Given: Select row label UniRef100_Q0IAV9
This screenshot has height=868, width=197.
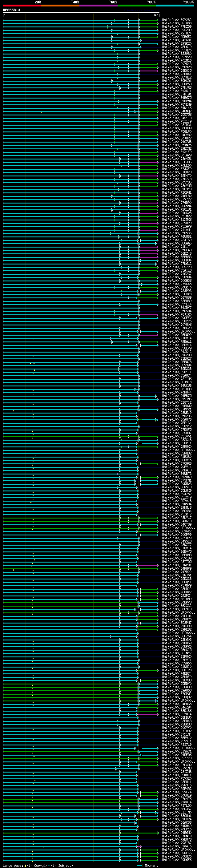Looking at the screenshot, I should (177, 155).
